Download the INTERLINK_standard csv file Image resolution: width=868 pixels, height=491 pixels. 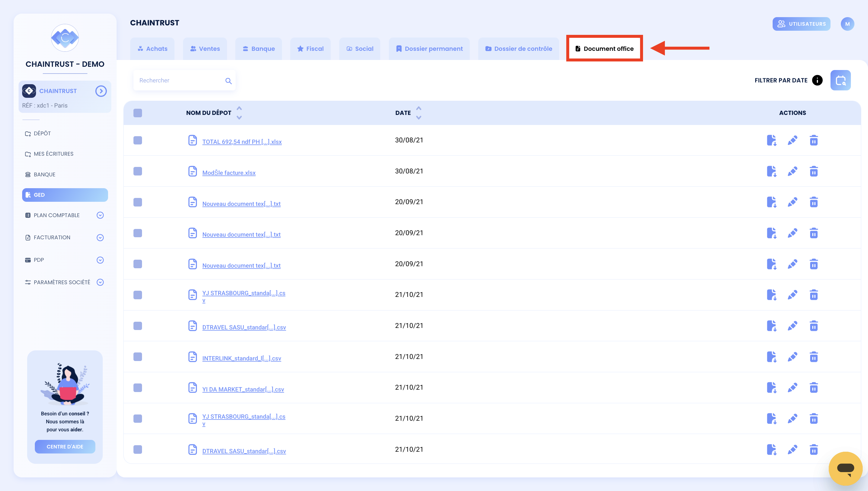click(771, 357)
